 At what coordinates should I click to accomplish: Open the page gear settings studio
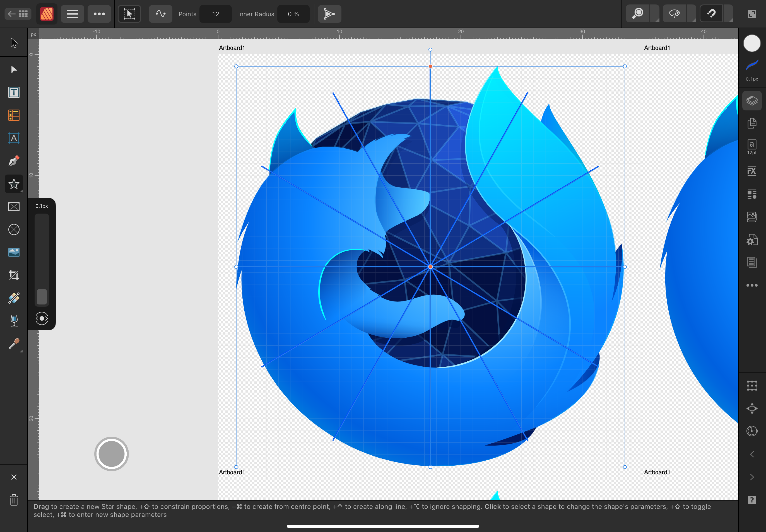click(x=752, y=240)
